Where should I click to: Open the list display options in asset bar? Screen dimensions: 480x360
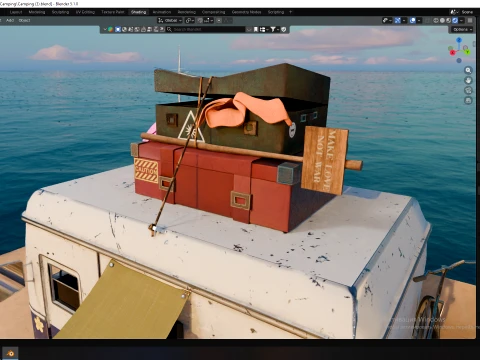click(x=263, y=29)
